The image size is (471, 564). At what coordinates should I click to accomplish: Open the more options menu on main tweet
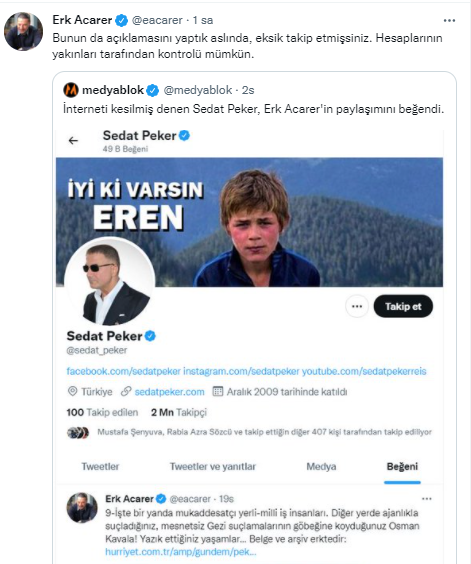[x=449, y=21]
